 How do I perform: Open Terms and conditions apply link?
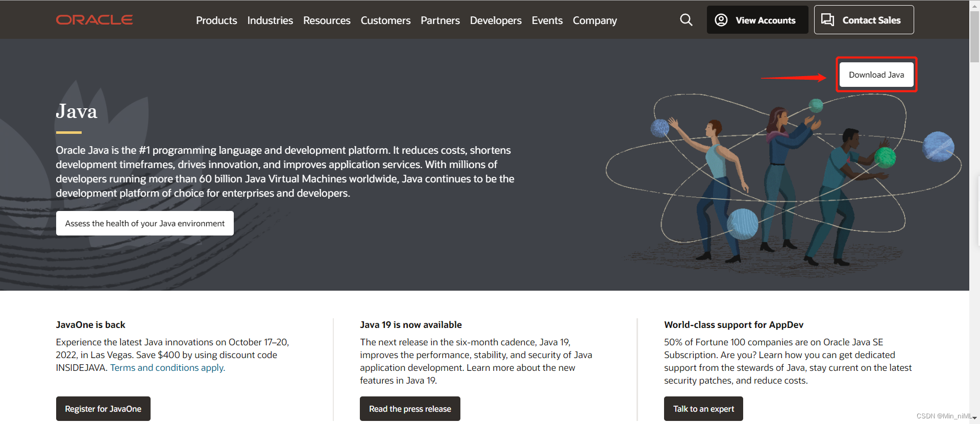pos(167,368)
